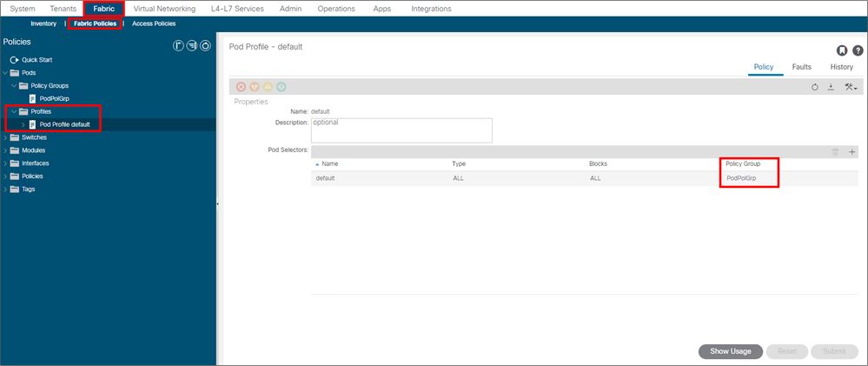Click the filter list icon in Policies header
The height and width of the screenshot is (366, 868).
coord(191,46)
